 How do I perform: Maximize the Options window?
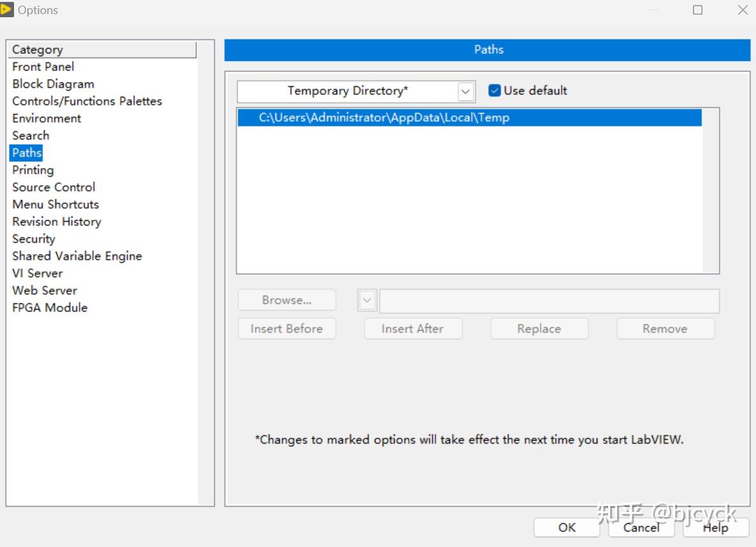click(x=698, y=10)
